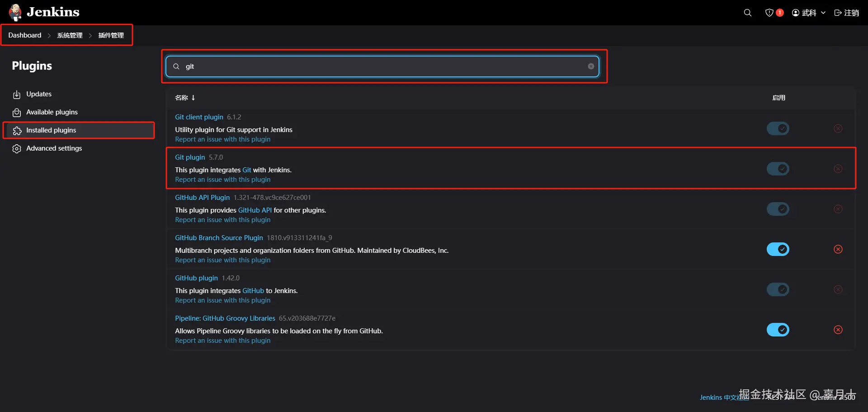The image size is (868, 412).
Task: Open the GitHub Branch Source Plugin link
Action: 219,238
